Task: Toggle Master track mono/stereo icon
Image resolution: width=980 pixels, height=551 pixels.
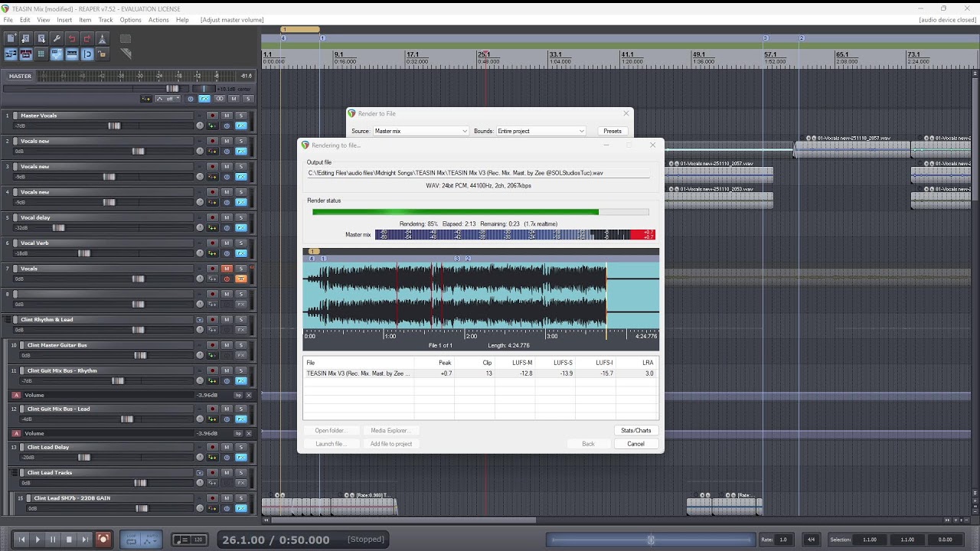Action: click(220, 99)
